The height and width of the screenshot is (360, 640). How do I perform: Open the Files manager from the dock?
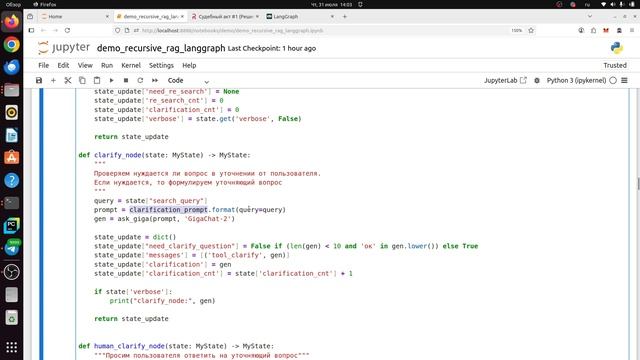pos(11,89)
